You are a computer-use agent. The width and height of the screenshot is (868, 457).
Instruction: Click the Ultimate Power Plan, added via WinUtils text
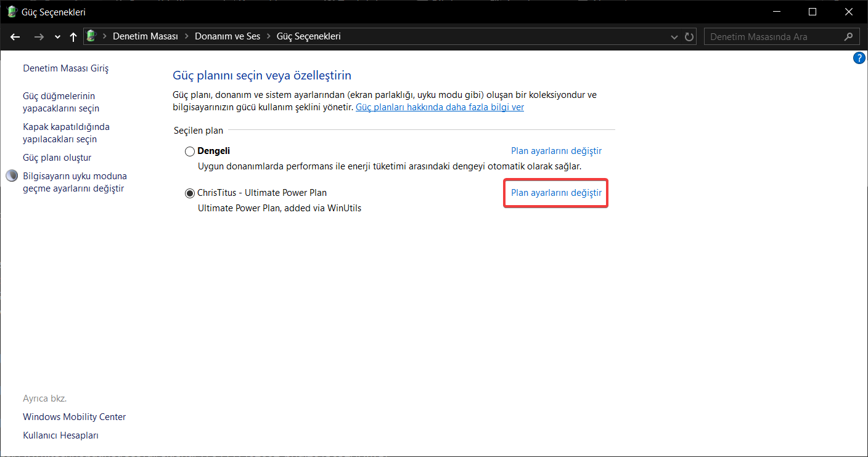click(x=279, y=208)
